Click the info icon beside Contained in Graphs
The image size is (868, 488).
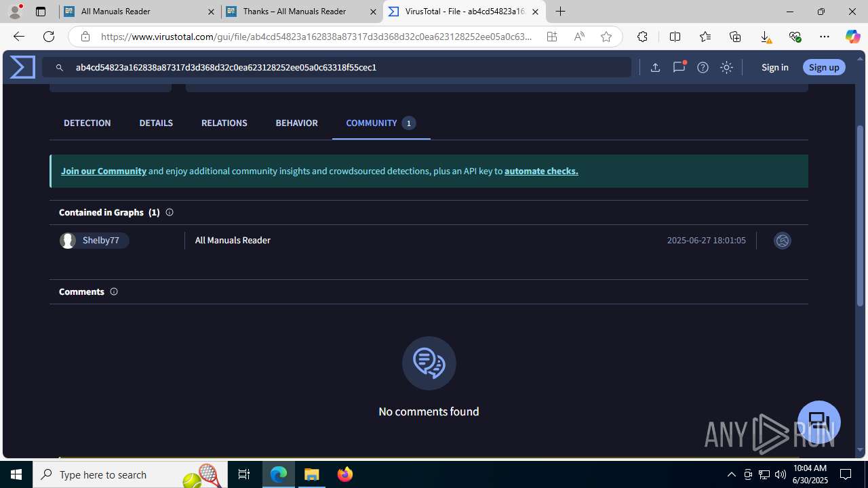170,212
